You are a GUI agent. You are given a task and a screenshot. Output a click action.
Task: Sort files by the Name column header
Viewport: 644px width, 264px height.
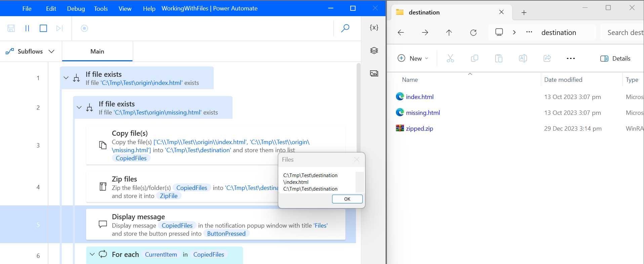tap(410, 80)
